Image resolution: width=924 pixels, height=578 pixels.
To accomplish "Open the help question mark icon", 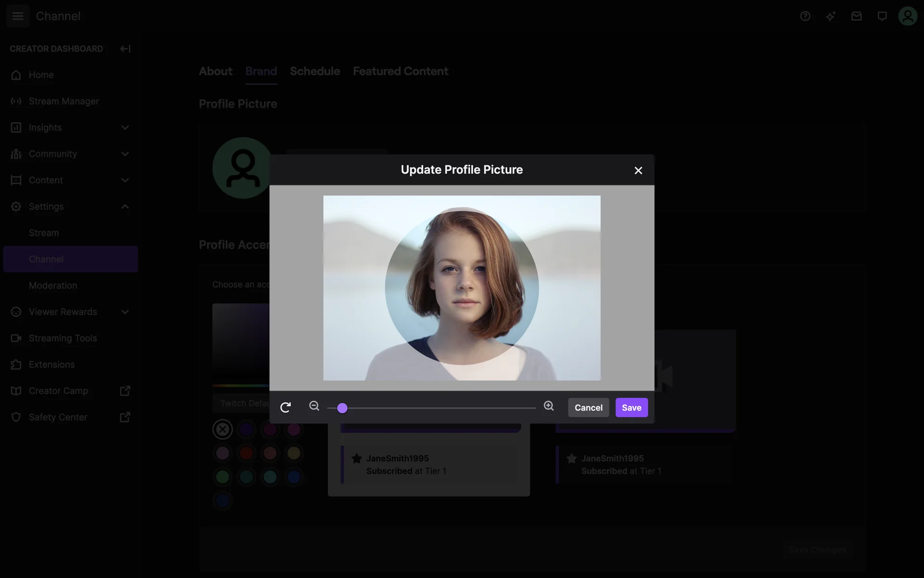I will pyautogui.click(x=805, y=16).
